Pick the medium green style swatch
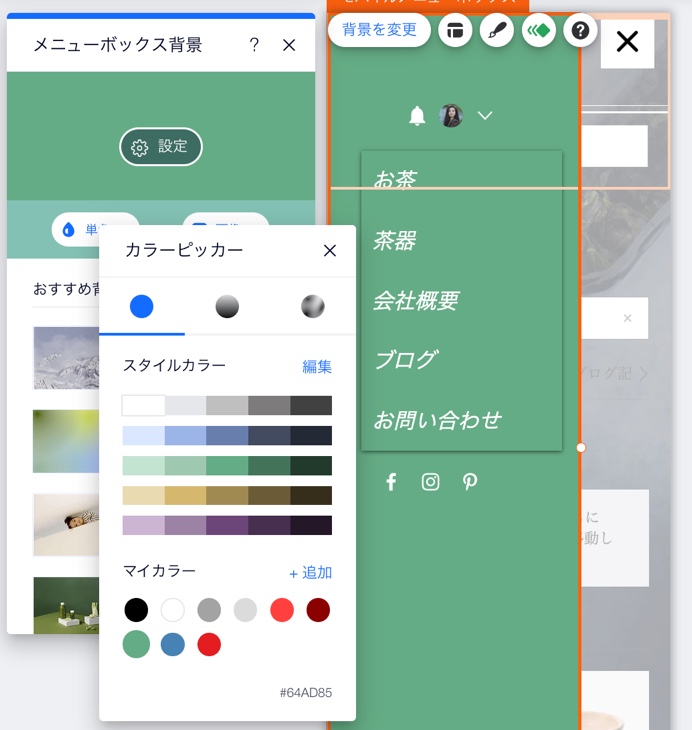692x730 pixels. point(227,466)
